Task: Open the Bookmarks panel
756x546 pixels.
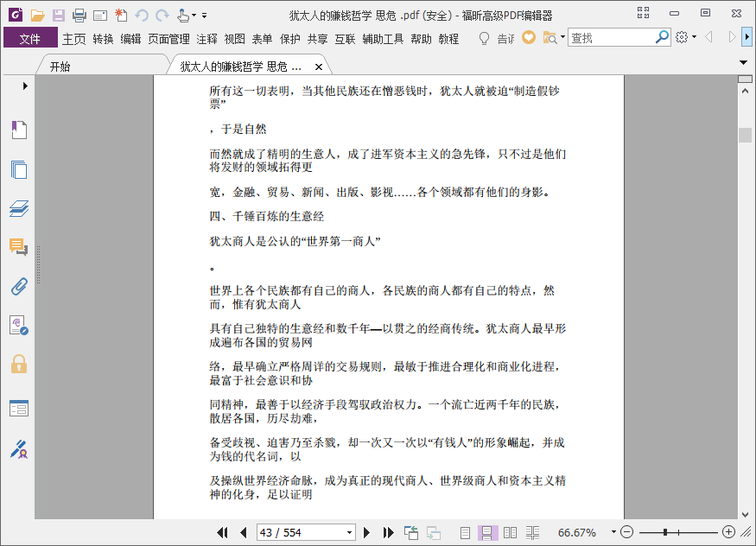Action: pos(19,130)
